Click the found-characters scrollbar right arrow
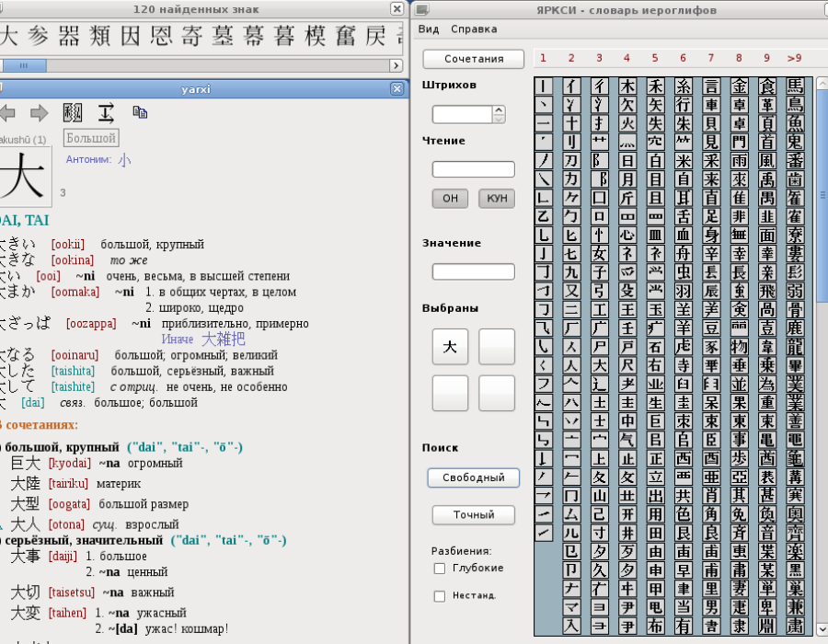 pyautogui.click(x=396, y=65)
